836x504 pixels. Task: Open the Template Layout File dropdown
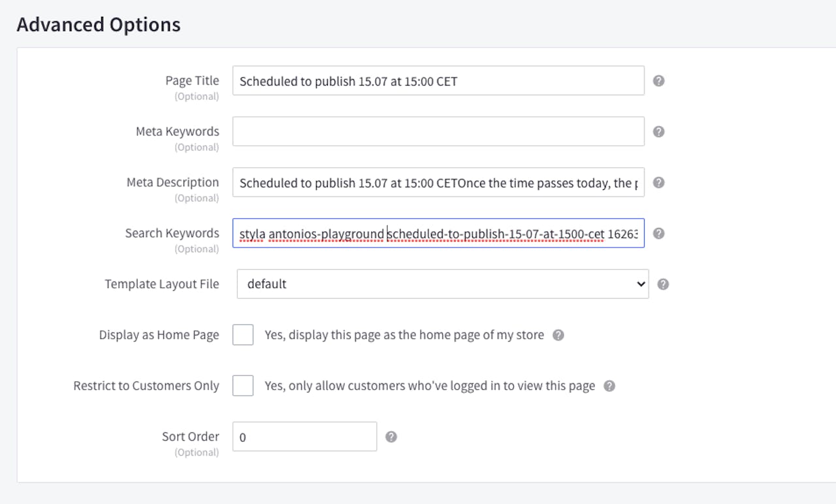point(442,284)
